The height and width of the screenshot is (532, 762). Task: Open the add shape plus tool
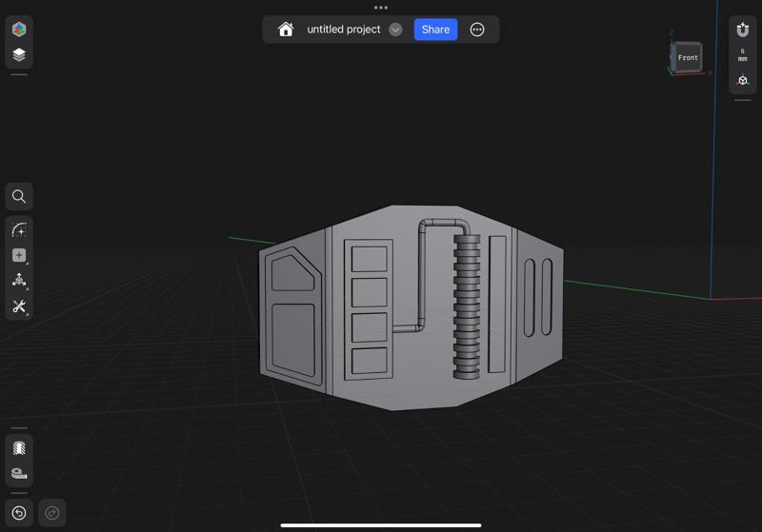point(19,255)
